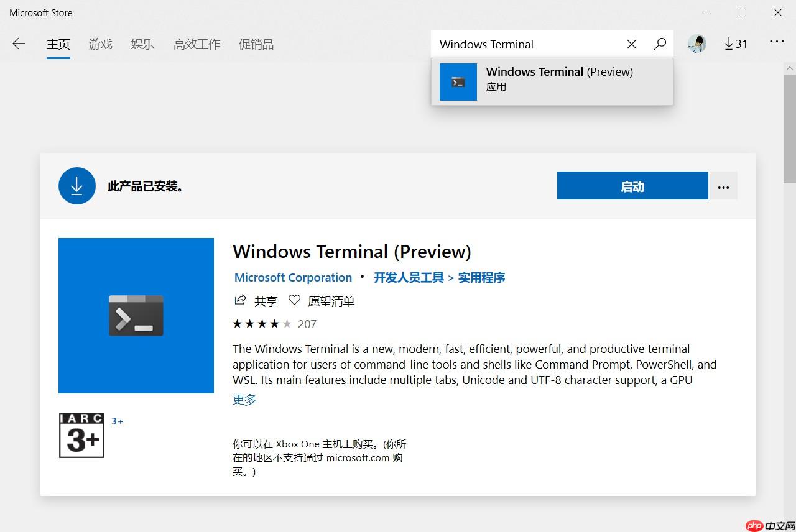Click the star rating of the app
The image size is (796, 532).
(x=262, y=324)
